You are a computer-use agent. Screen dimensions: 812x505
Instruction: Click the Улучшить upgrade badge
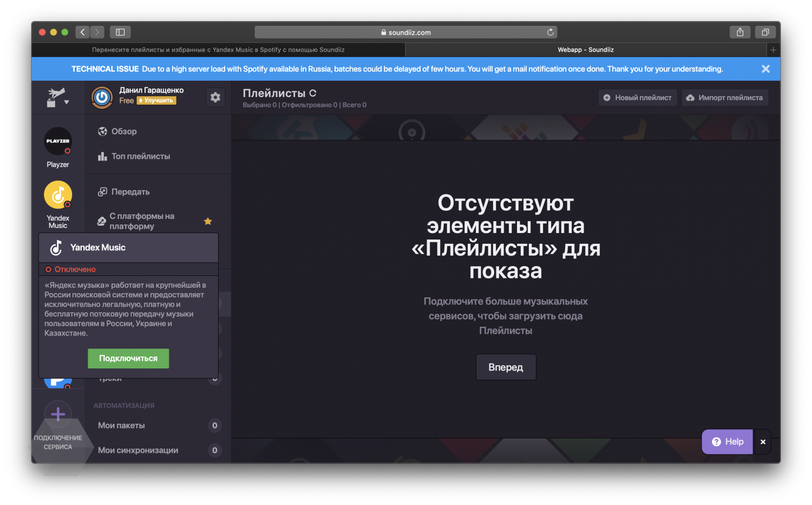pos(156,101)
